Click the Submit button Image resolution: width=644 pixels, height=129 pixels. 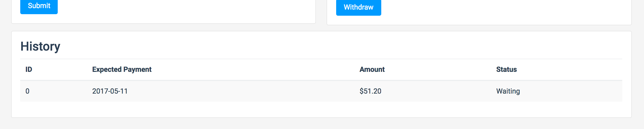[39, 6]
